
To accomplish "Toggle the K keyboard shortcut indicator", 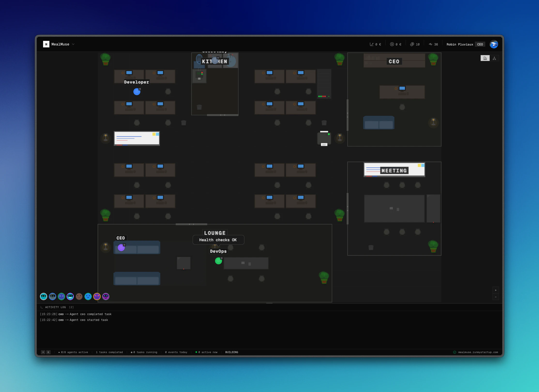I will [48, 352].
